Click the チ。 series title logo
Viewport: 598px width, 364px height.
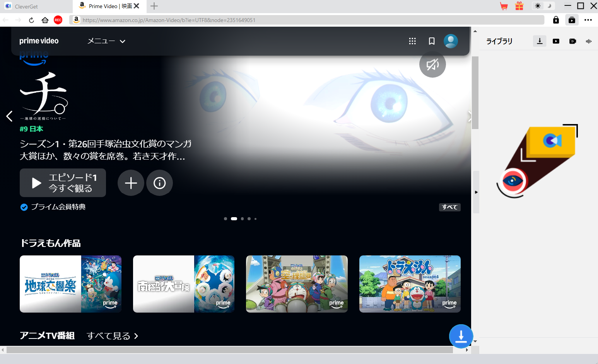(x=44, y=96)
